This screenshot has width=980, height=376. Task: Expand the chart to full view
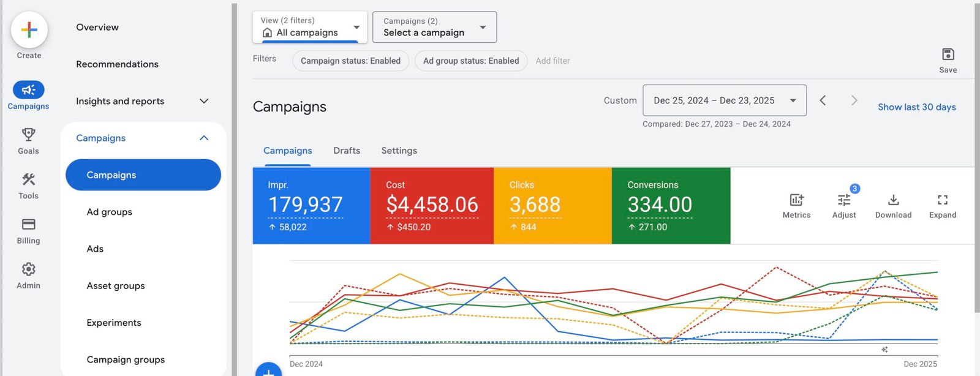[942, 200]
